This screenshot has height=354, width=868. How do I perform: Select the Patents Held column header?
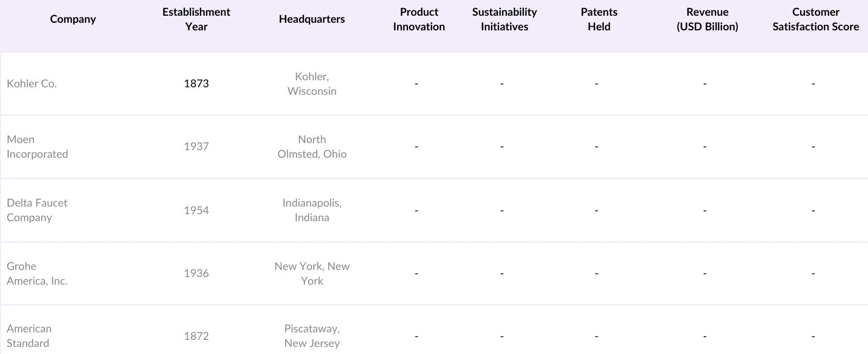tap(599, 19)
